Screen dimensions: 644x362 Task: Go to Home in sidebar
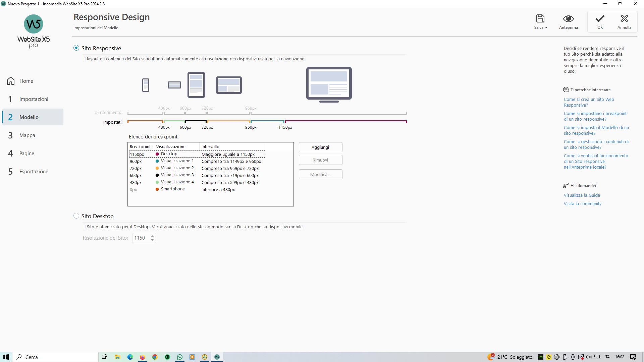pos(26,81)
